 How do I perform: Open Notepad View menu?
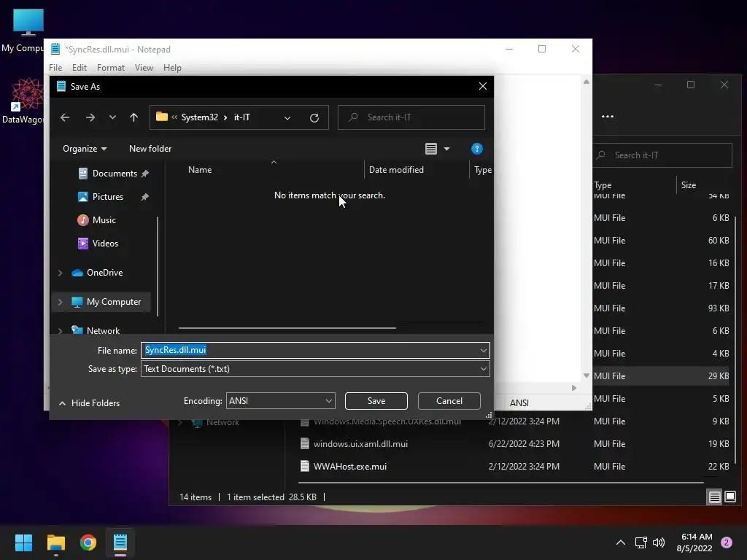coord(144,68)
